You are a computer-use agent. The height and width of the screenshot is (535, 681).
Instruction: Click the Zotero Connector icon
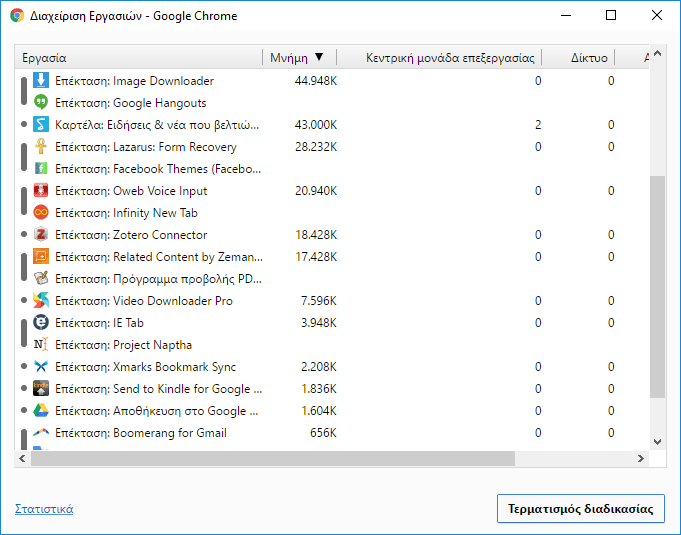click(x=41, y=234)
